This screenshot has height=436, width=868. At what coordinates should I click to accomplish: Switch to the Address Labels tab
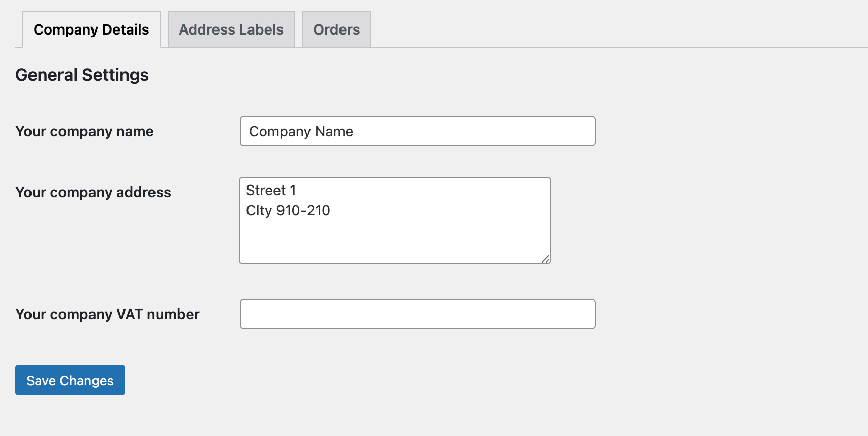[231, 29]
